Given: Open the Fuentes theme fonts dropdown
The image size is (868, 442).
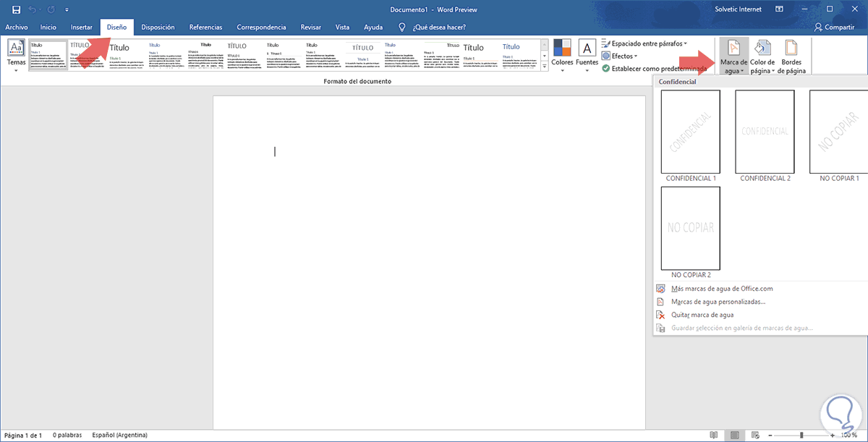Looking at the screenshot, I should pyautogui.click(x=587, y=56).
